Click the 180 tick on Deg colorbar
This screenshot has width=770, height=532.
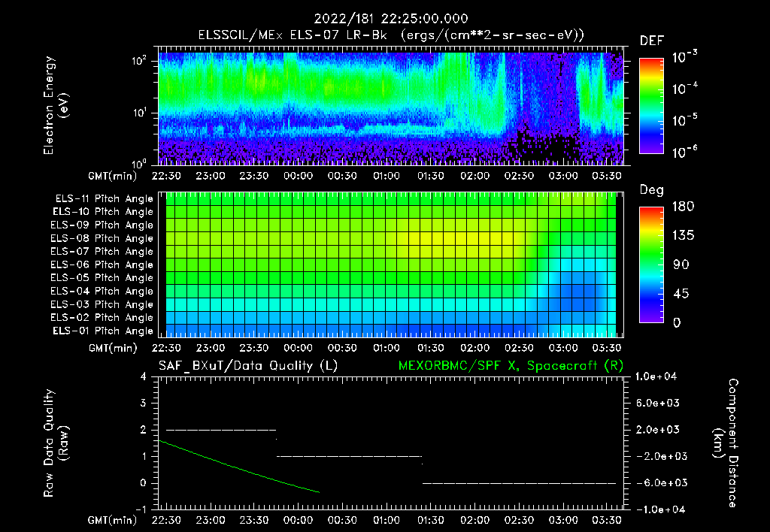point(683,207)
